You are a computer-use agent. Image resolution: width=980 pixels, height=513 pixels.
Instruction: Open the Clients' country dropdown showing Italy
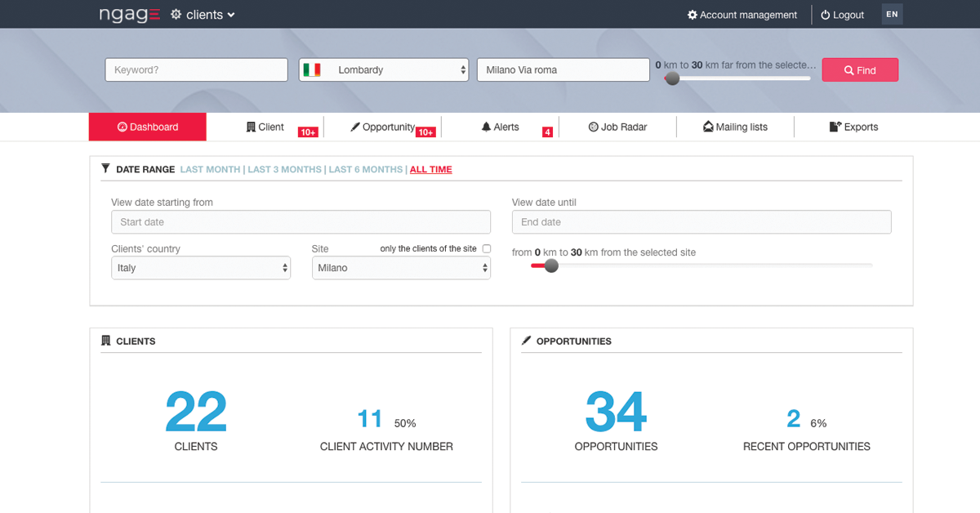pyautogui.click(x=201, y=267)
